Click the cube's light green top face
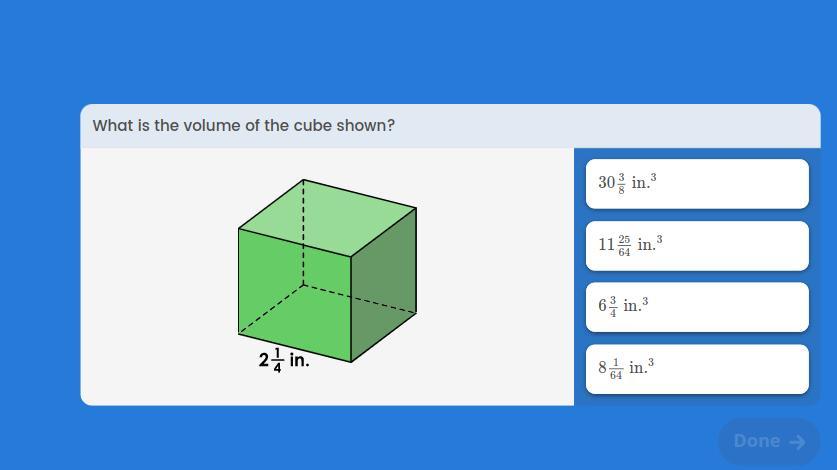The height and width of the screenshot is (470, 837). click(330, 217)
